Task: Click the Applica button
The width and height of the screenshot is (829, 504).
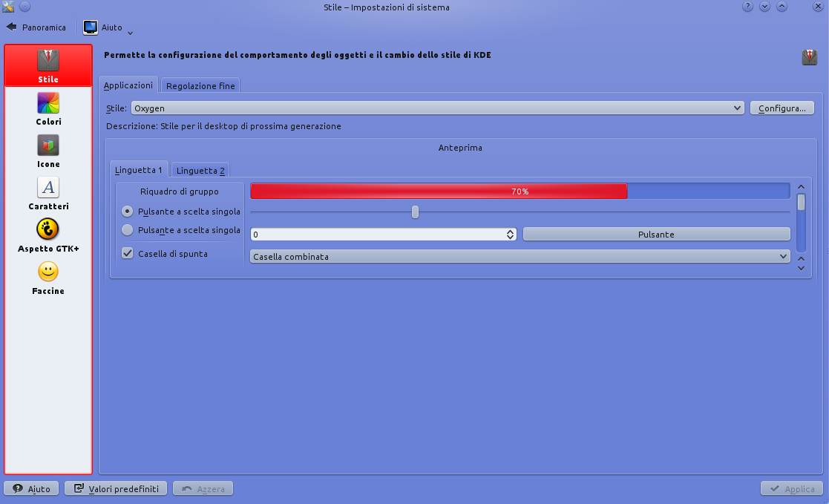Action: point(792,488)
